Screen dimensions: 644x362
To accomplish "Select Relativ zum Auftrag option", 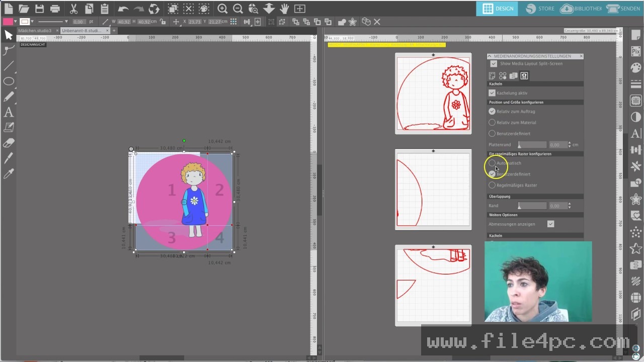I will click(x=492, y=112).
